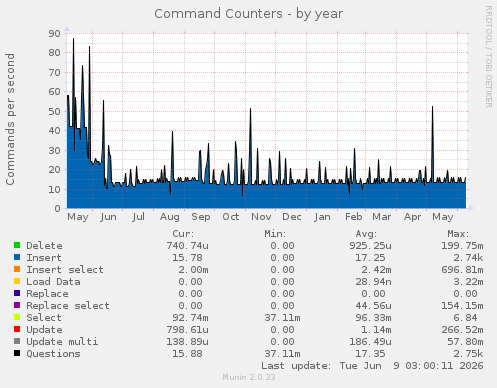Image resolution: width=497 pixels, height=388 pixels.
Task: Click the 'Questions' legend label
Action: (53, 354)
